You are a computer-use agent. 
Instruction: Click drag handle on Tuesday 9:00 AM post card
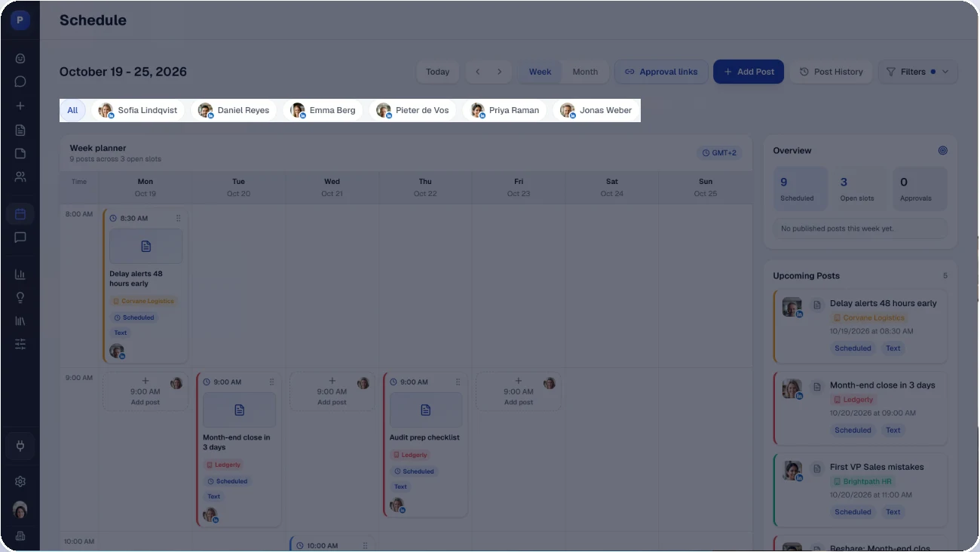[x=272, y=382]
